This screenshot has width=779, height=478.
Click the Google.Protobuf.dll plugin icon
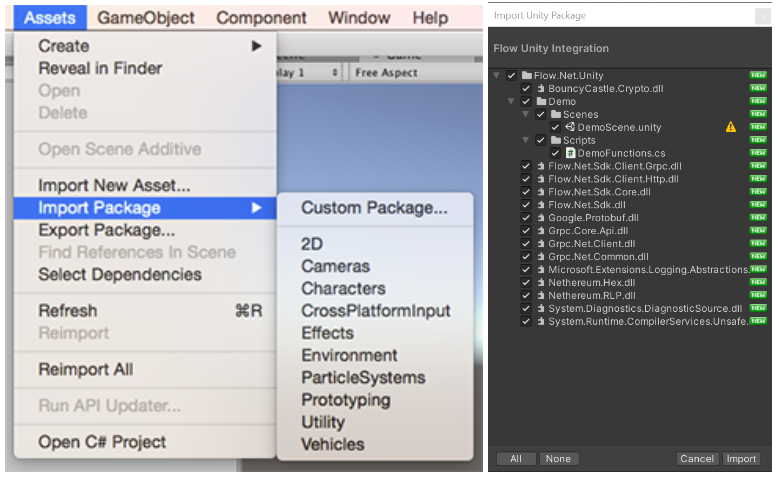click(x=541, y=218)
